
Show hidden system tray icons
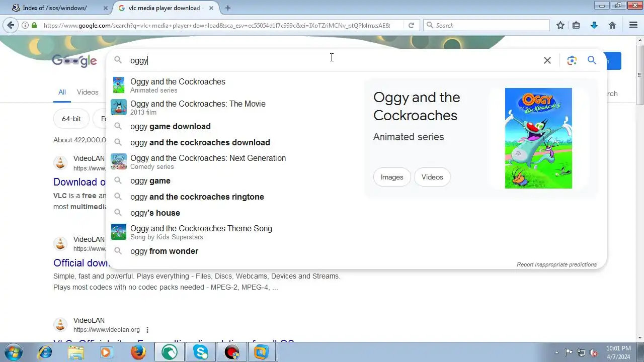556,352
